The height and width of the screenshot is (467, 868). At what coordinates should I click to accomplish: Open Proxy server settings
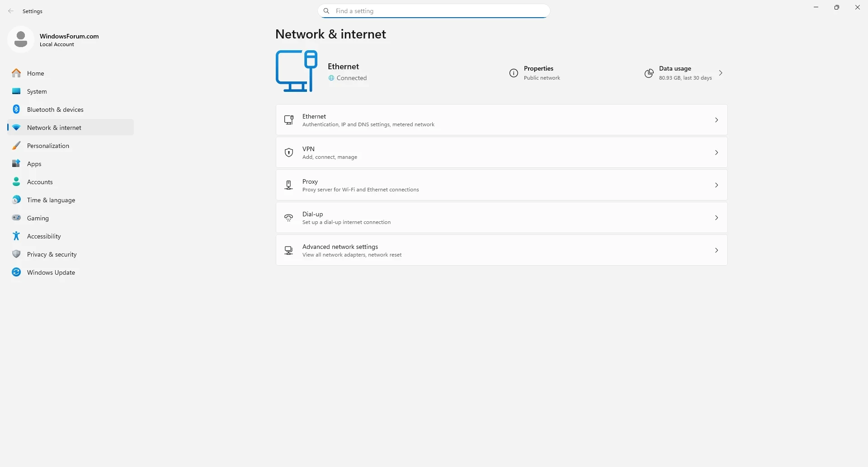[x=502, y=185]
